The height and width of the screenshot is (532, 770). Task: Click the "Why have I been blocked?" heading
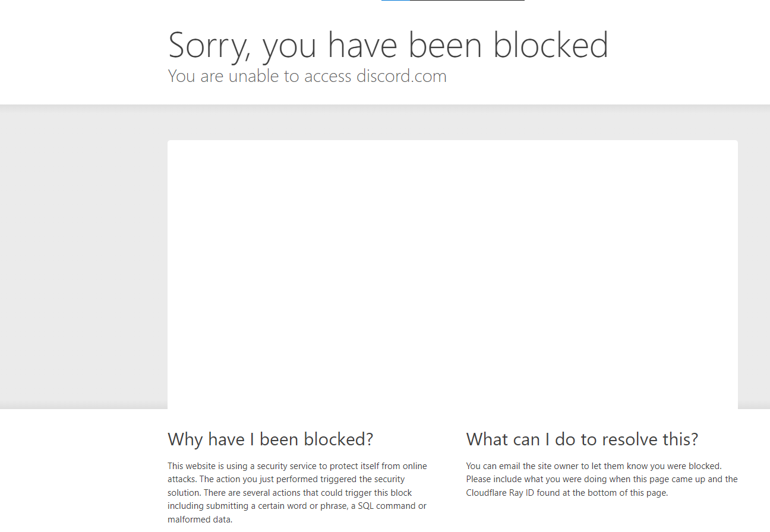click(270, 439)
